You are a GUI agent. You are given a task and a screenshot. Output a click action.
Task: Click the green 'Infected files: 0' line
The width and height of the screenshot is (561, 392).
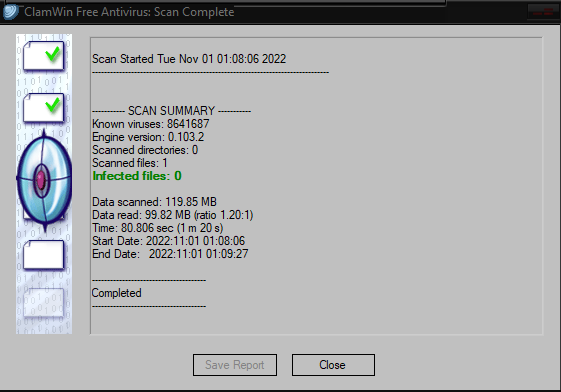[x=137, y=176]
